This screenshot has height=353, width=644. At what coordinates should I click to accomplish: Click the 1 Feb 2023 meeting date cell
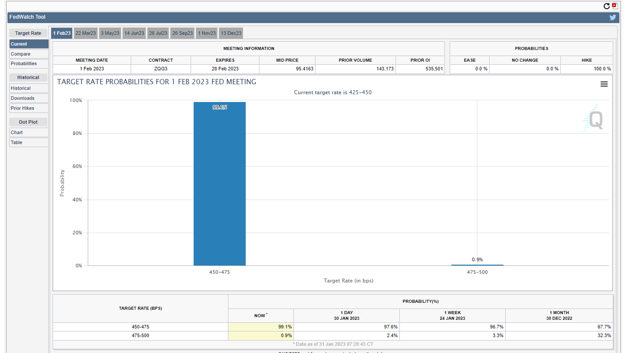(x=92, y=69)
